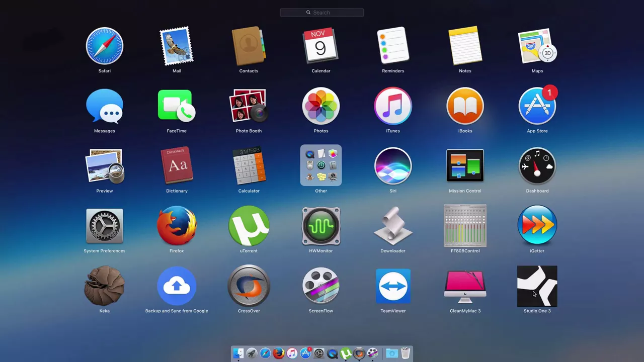Launch the Preview app
The image size is (644, 362).
pyautogui.click(x=104, y=166)
